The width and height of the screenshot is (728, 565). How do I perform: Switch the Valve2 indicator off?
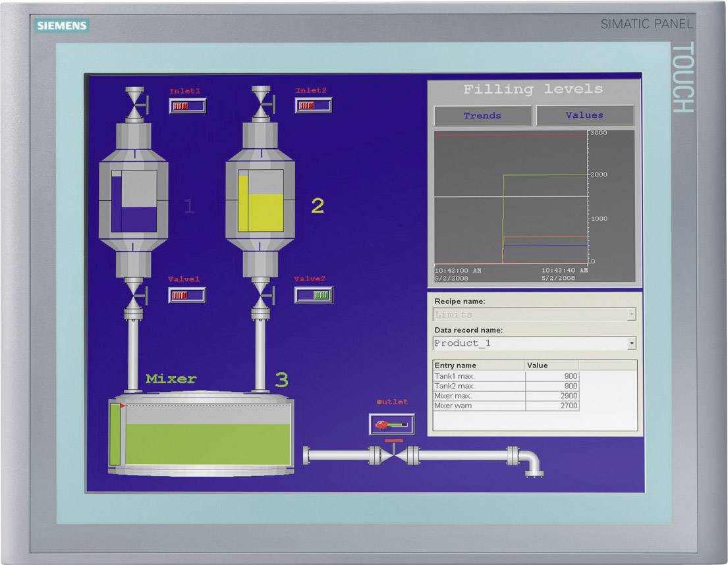pos(314,295)
